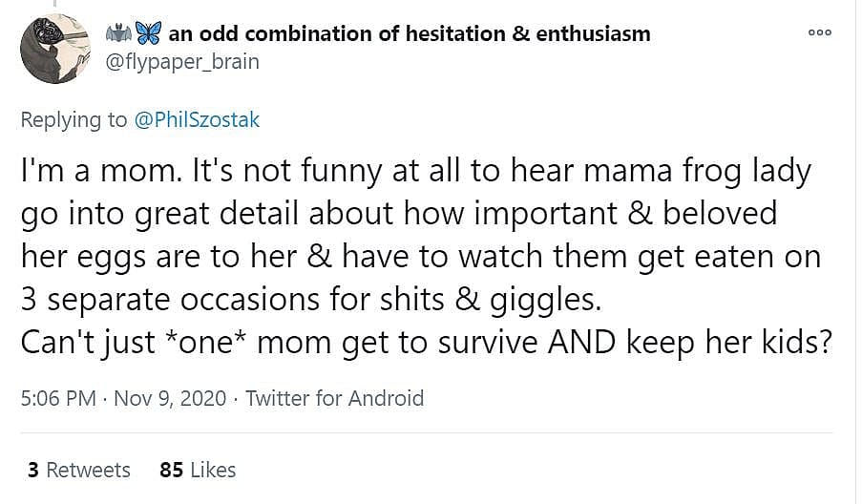This screenshot has width=862, height=504.
Task: Open the @PhilSzostak profile link
Action: pos(197,119)
